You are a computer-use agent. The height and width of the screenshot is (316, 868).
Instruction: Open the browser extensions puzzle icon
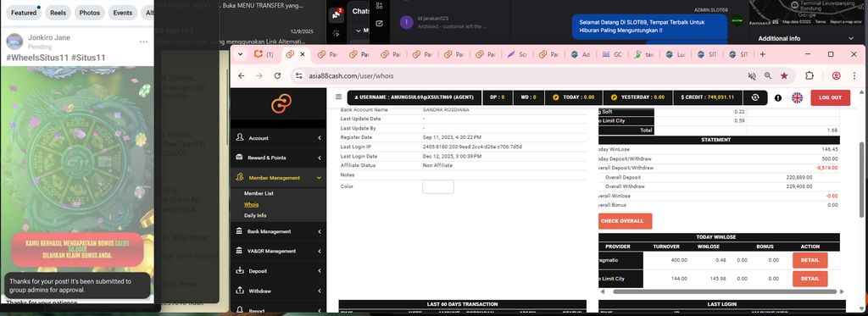(x=810, y=75)
